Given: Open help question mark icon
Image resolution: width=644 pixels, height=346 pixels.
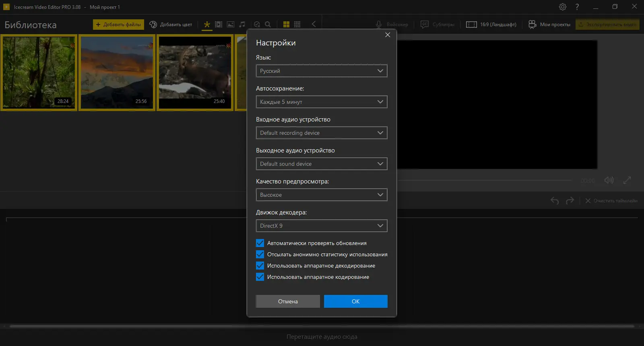Looking at the screenshot, I should pos(577,7).
